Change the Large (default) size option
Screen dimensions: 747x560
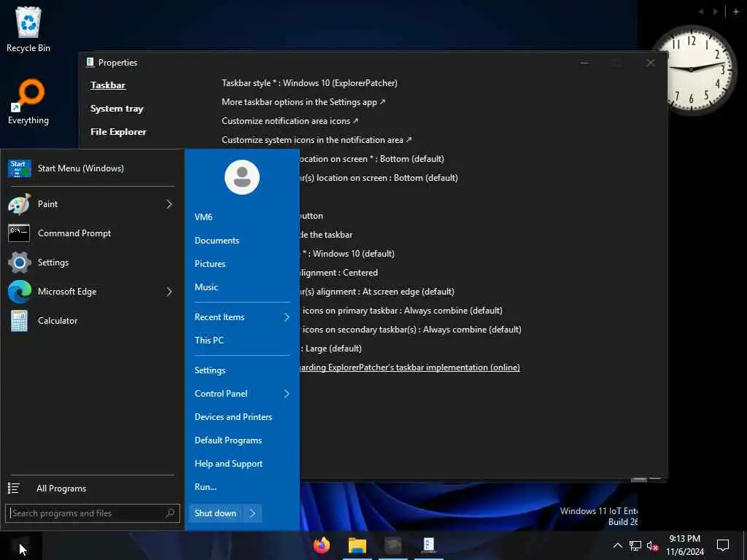click(x=332, y=349)
